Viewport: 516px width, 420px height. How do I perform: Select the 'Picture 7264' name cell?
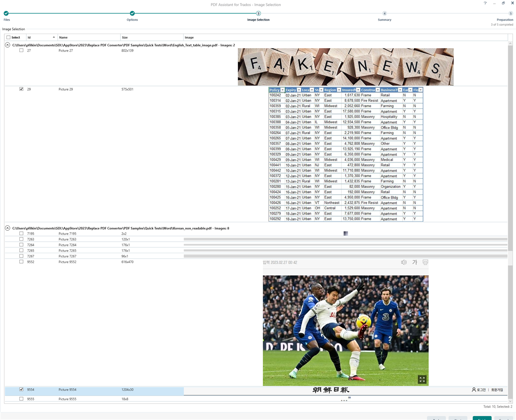pyautogui.click(x=68, y=245)
